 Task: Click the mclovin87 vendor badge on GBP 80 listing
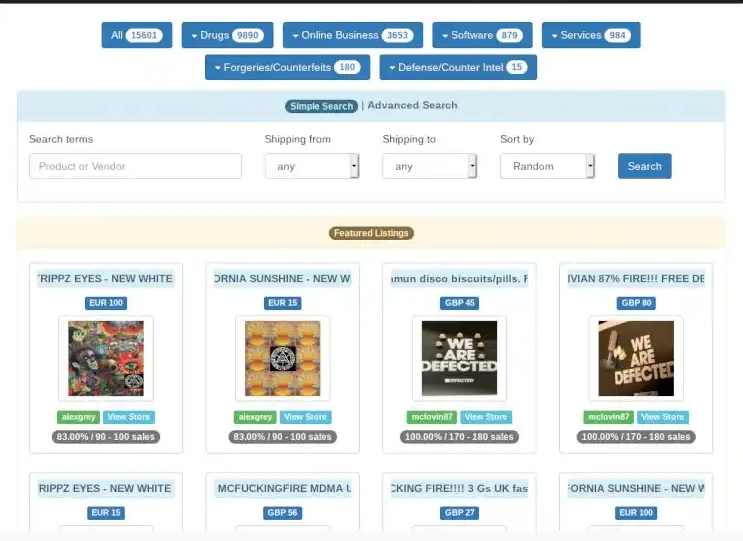tap(609, 417)
